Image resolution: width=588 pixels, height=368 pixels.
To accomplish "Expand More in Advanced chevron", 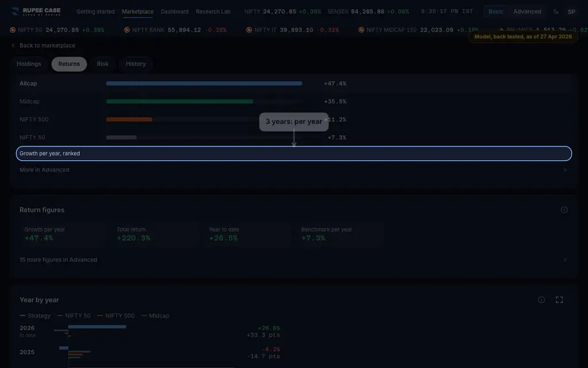I will coord(565,170).
